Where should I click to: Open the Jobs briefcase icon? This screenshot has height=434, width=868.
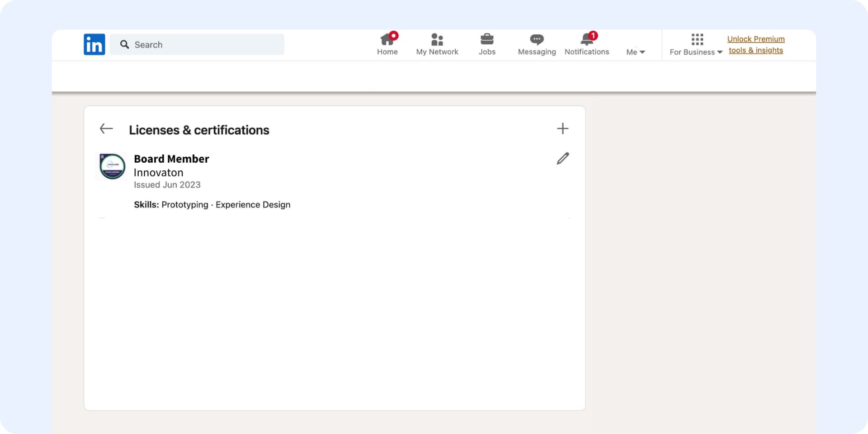pyautogui.click(x=487, y=40)
